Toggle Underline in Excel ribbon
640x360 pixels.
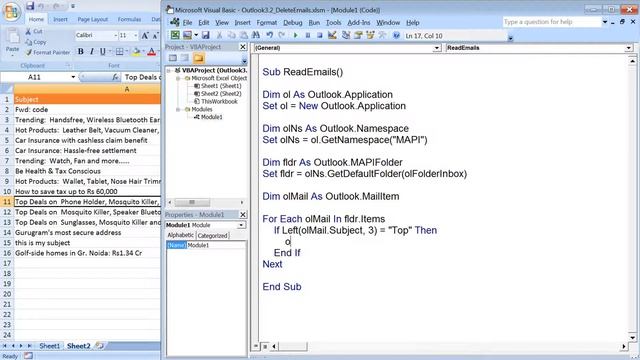[x=102, y=52]
